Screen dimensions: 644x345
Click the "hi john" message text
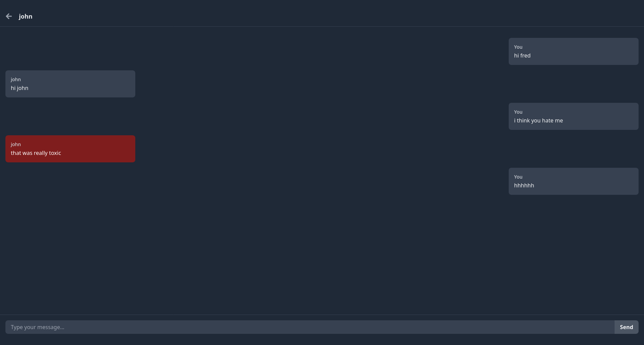tap(20, 88)
